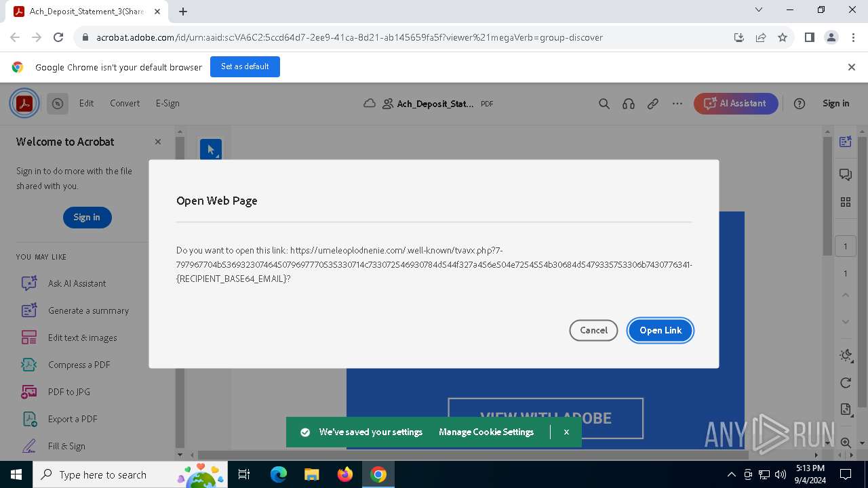Rotate the page with rotate icon
Image resolution: width=868 pixels, height=488 pixels.
pos(846,383)
